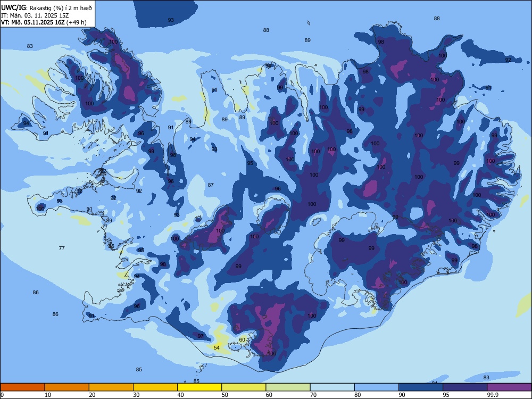Screen dimensions: 532x399
Task: Pick the 50–60 pale yellow legend swatch
Action: 244,387
